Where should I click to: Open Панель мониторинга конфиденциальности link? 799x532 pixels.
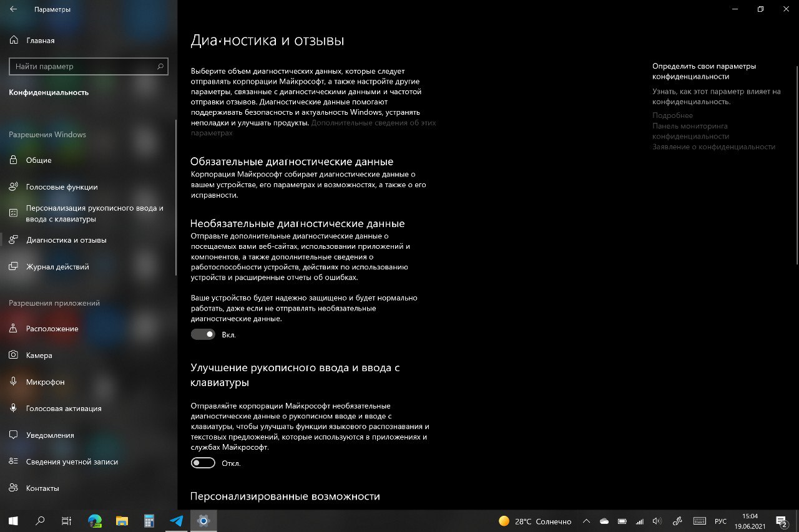691,131
